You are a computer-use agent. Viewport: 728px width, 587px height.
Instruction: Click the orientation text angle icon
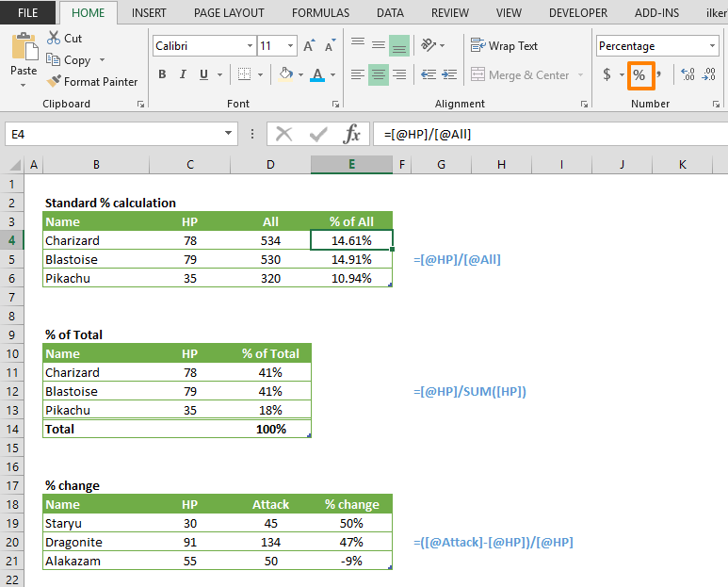[429, 45]
